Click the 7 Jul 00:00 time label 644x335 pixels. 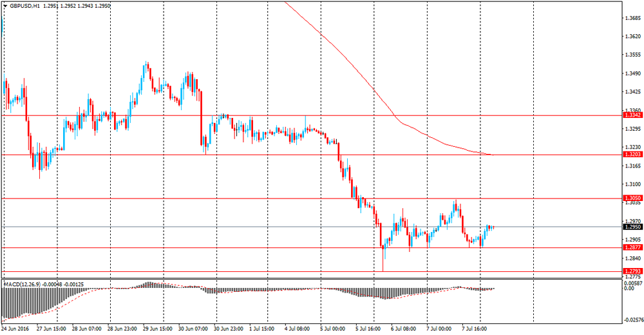pos(439,329)
